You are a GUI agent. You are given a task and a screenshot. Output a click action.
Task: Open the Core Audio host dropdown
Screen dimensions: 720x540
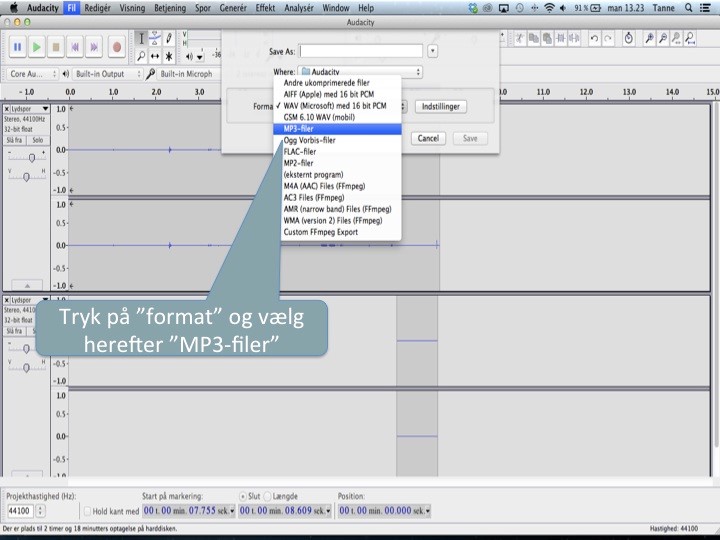click(x=32, y=74)
